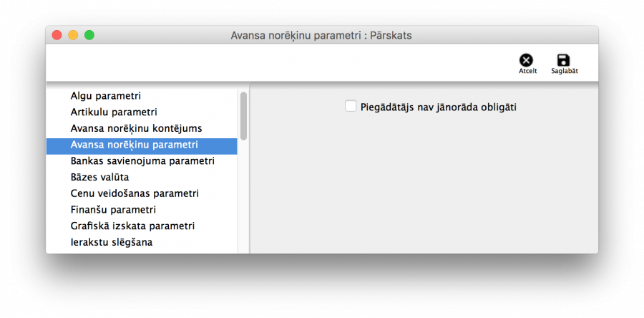Click the window title bar text

(x=321, y=35)
